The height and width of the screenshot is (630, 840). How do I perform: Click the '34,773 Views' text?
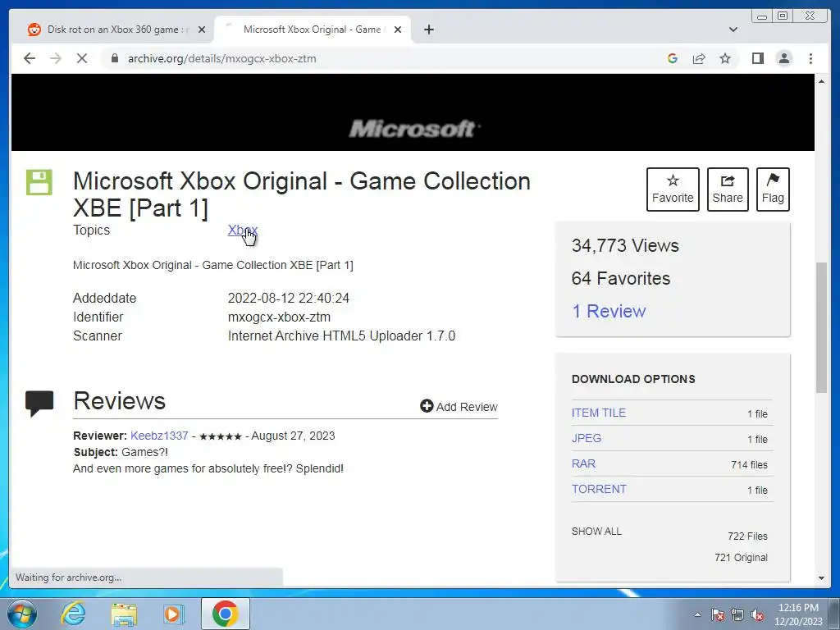pos(625,245)
